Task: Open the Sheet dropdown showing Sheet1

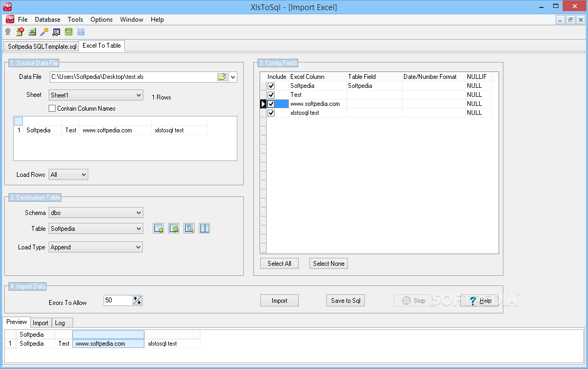Action: [x=96, y=95]
